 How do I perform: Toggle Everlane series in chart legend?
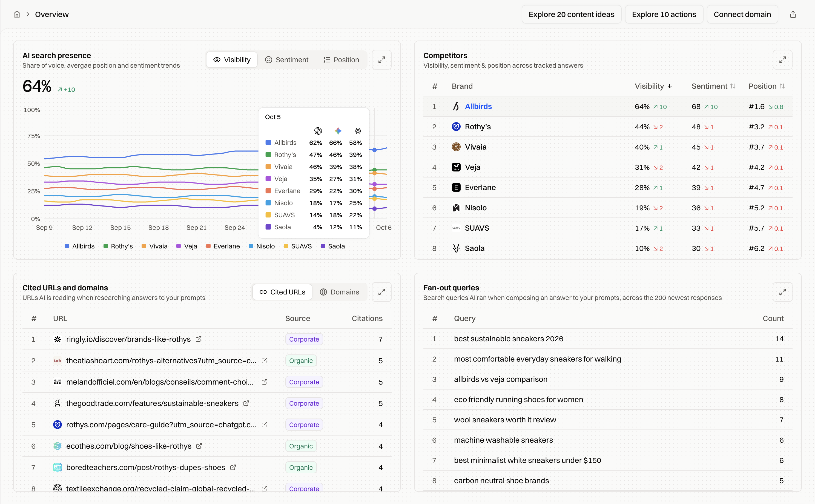[223, 246]
